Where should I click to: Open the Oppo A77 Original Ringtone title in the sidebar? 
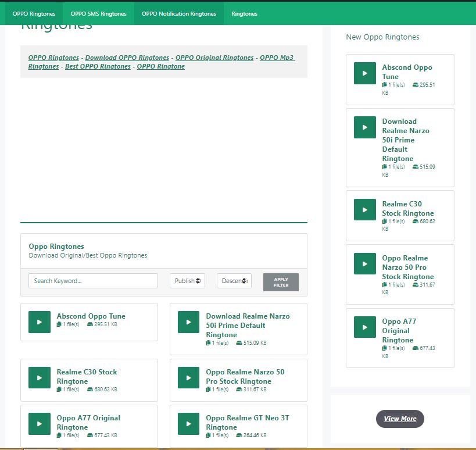[399, 331]
